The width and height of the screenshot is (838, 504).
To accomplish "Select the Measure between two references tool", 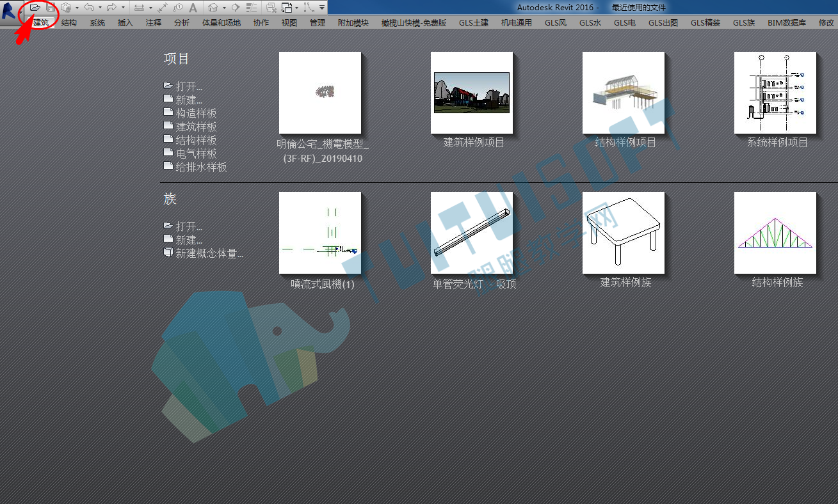I will coord(139,7).
